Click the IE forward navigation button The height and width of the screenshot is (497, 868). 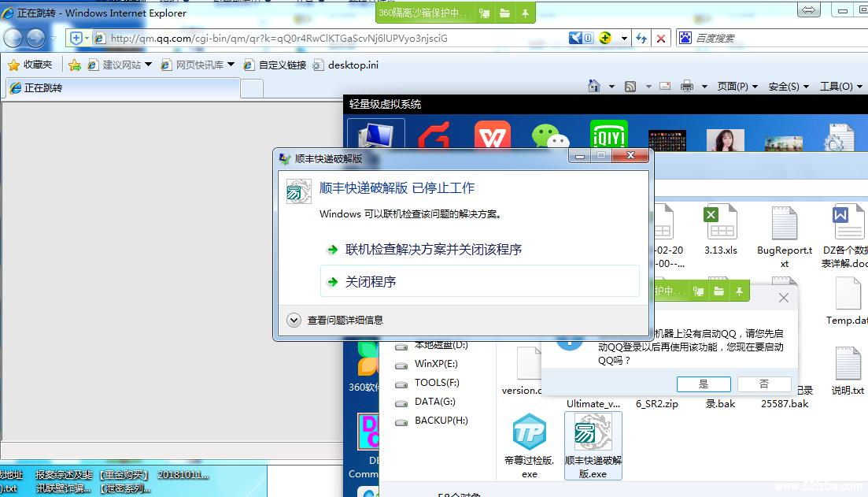pos(36,39)
